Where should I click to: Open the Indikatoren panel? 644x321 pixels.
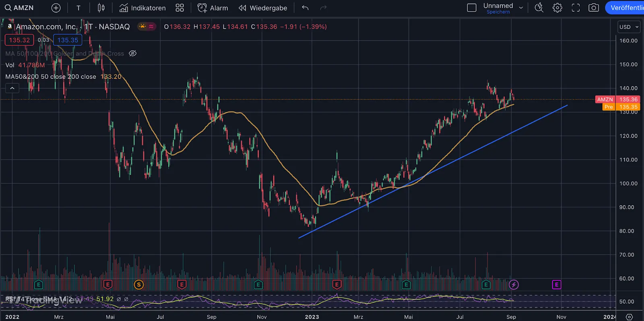[x=142, y=8]
